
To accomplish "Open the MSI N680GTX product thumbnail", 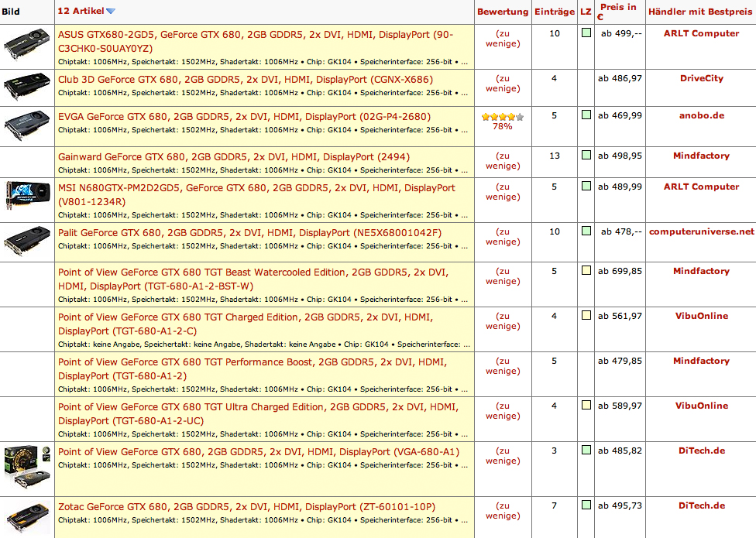I will [x=27, y=195].
